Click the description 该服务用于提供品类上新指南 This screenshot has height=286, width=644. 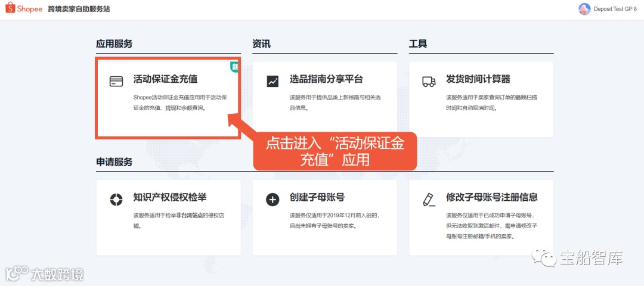tap(336, 103)
